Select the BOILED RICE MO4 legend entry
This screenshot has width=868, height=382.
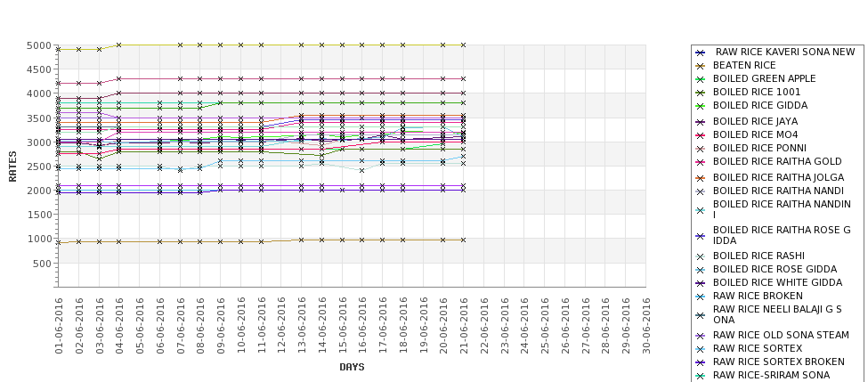755,134
